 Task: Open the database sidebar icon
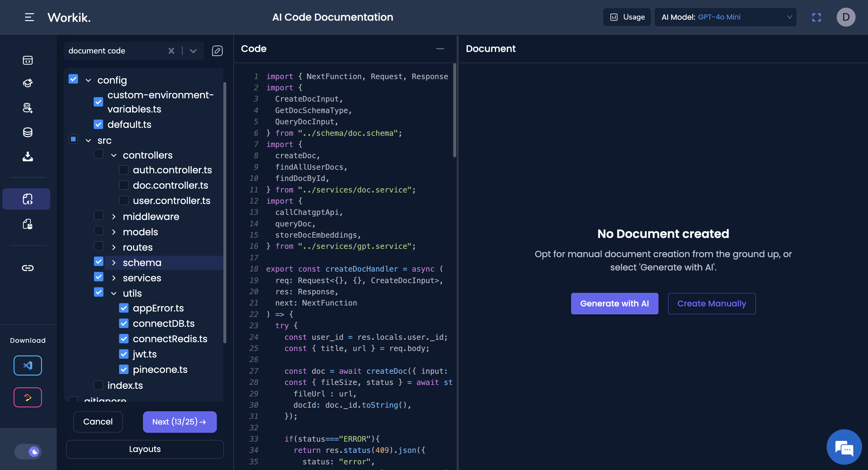[x=28, y=132]
